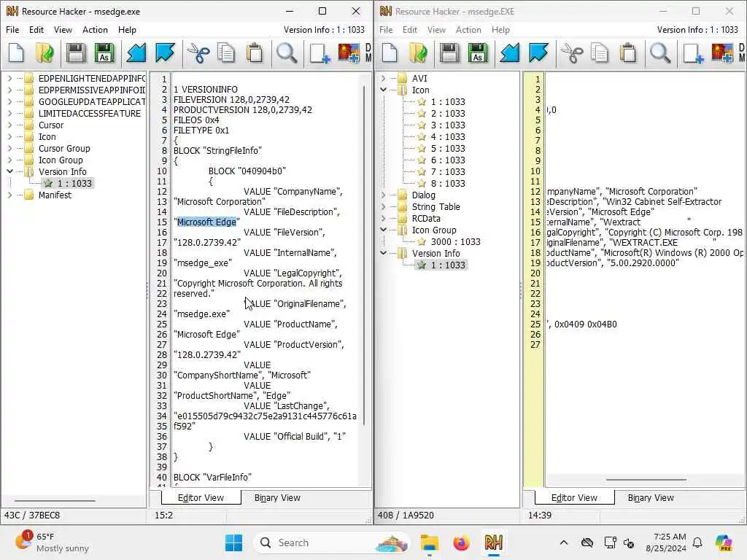Select RCData folder in right window tree
The image size is (747, 560).
426,218
